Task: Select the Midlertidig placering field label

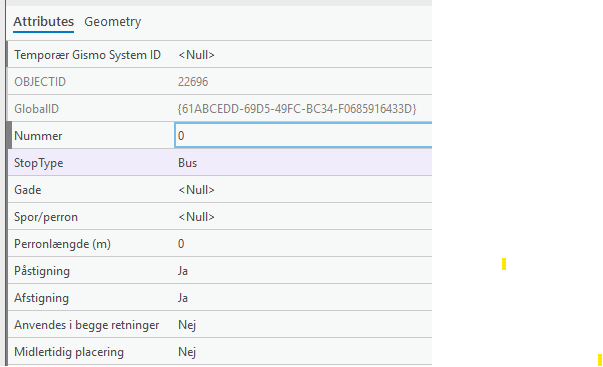Action: (69, 352)
